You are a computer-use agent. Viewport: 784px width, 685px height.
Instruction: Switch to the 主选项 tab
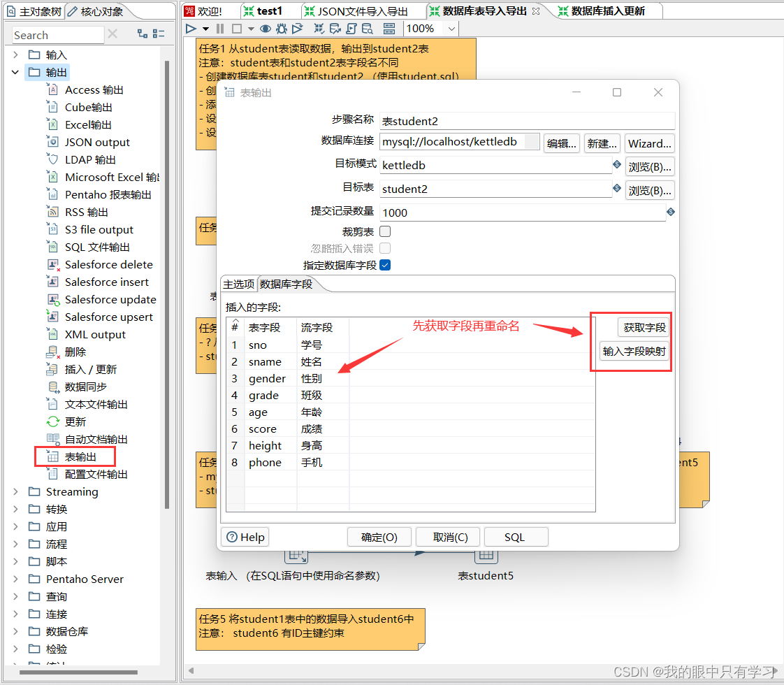[x=238, y=284]
